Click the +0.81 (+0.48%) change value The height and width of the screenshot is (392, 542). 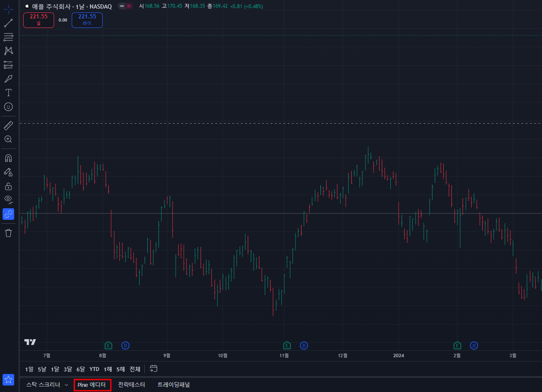[x=247, y=6]
